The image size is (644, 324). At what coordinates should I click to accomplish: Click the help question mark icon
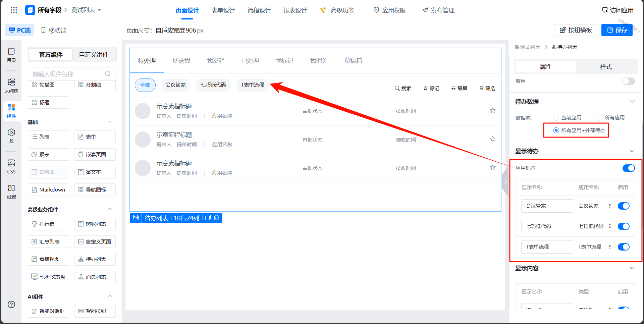[x=11, y=304]
